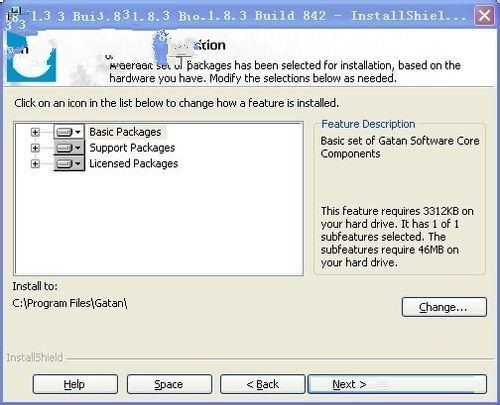
Task: Open the Change... install folder dialog
Action: 444,307
